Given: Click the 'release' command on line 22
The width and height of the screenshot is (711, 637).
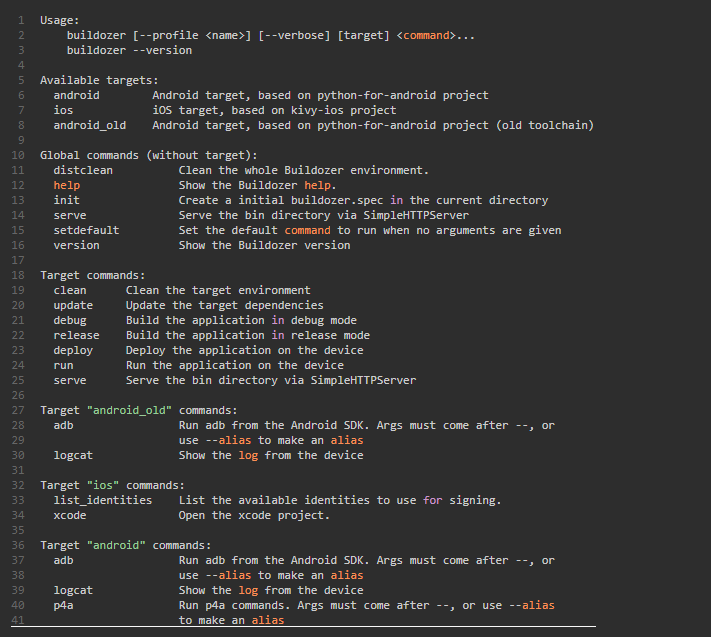Looking at the screenshot, I should 76,335.
